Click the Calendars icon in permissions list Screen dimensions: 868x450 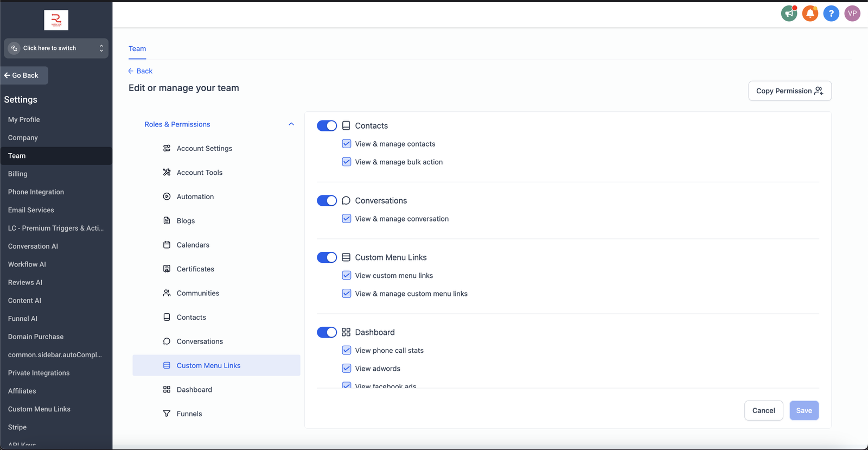pos(167,245)
